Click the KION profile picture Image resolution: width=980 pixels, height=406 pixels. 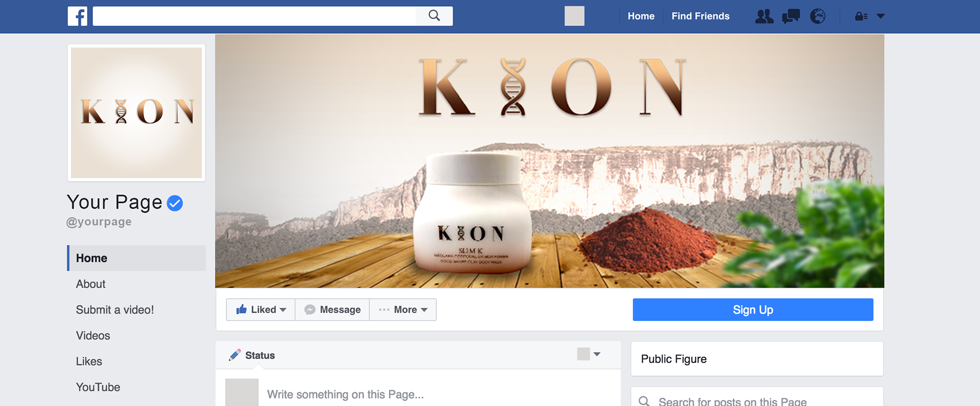(136, 113)
